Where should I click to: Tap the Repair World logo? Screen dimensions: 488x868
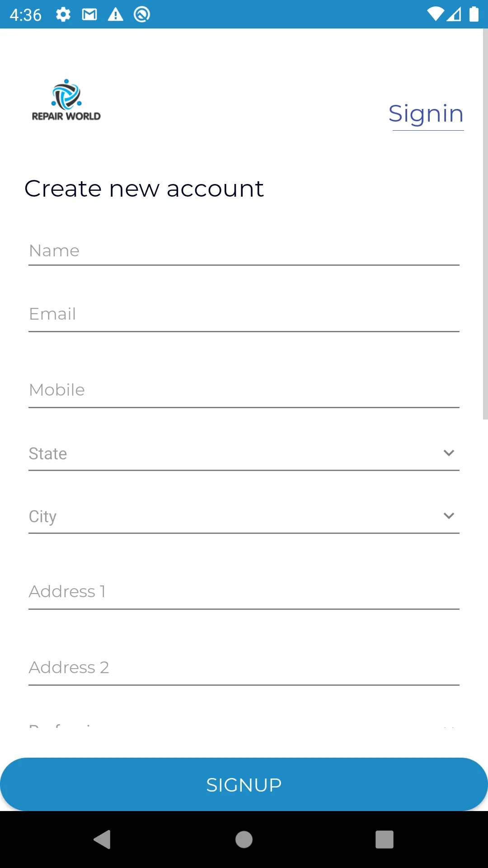pyautogui.click(x=66, y=100)
